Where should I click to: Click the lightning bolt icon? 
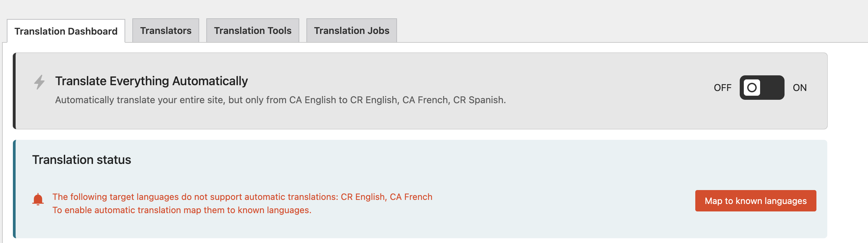tap(39, 82)
